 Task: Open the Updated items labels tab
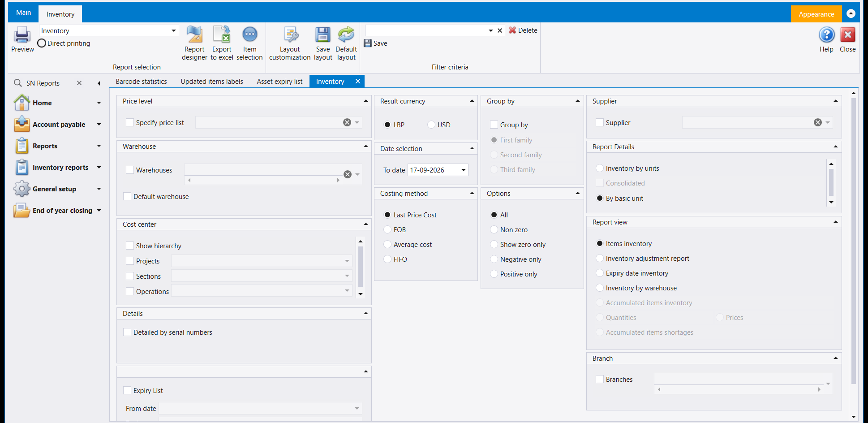click(x=212, y=82)
